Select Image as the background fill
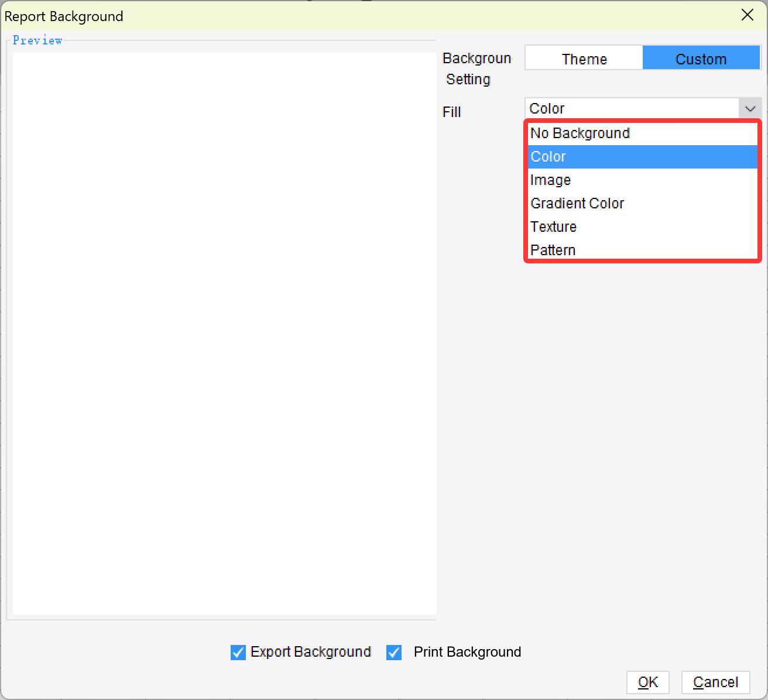Viewport: 768px width, 700px height. (x=550, y=180)
